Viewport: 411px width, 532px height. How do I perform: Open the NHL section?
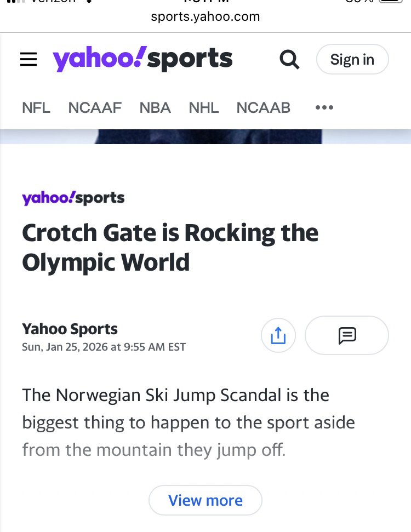(x=204, y=107)
